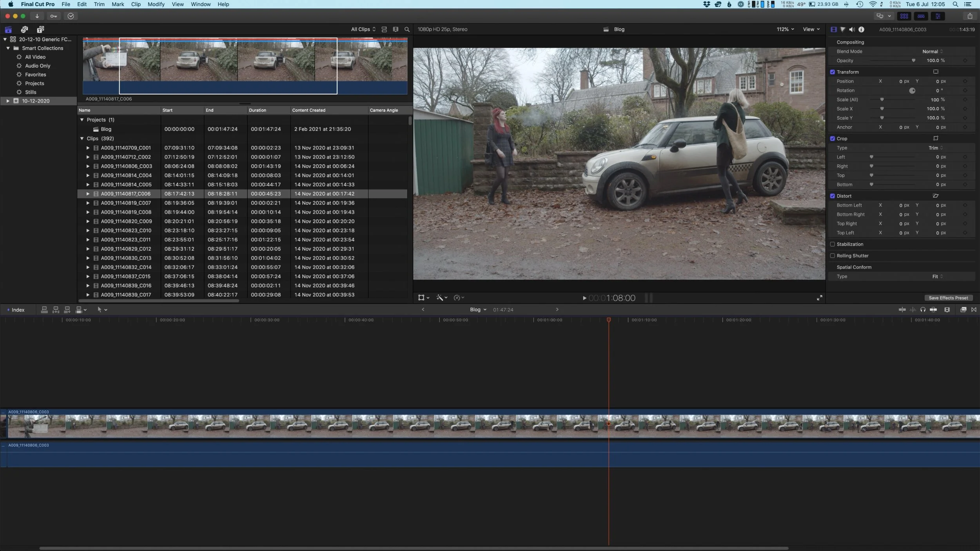Open the 112% viewer zoom dropdown
This screenshot has height=551, width=980.
[x=785, y=29]
